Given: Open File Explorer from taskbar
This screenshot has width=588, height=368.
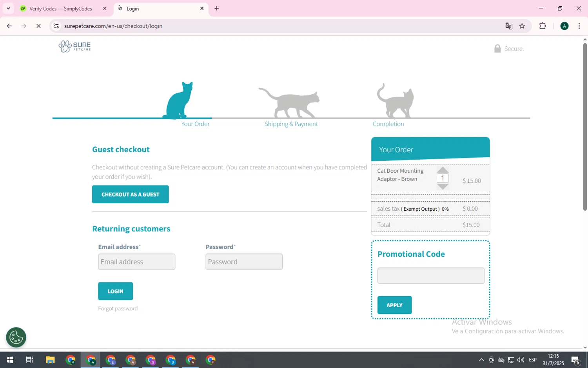Looking at the screenshot, I should click(50, 360).
